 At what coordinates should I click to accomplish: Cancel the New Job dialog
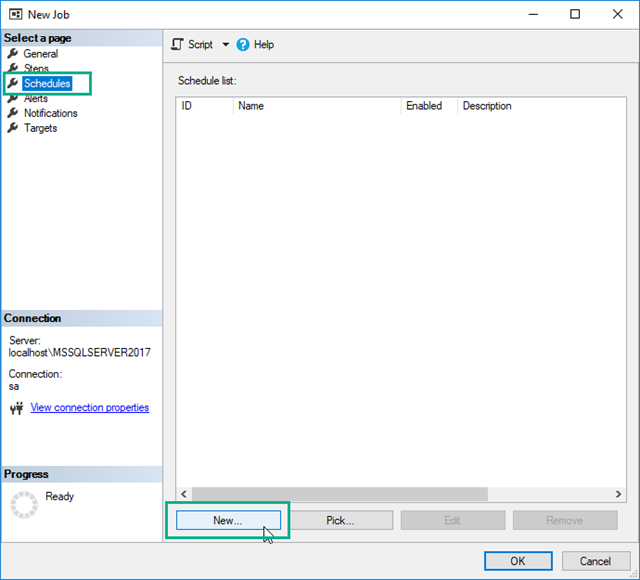click(x=596, y=561)
